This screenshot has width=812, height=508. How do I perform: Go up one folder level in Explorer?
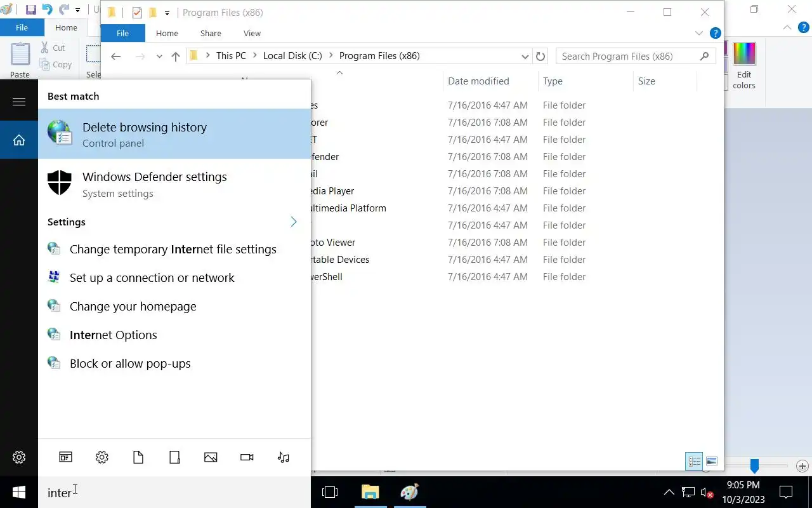pyautogui.click(x=176, y=57)
